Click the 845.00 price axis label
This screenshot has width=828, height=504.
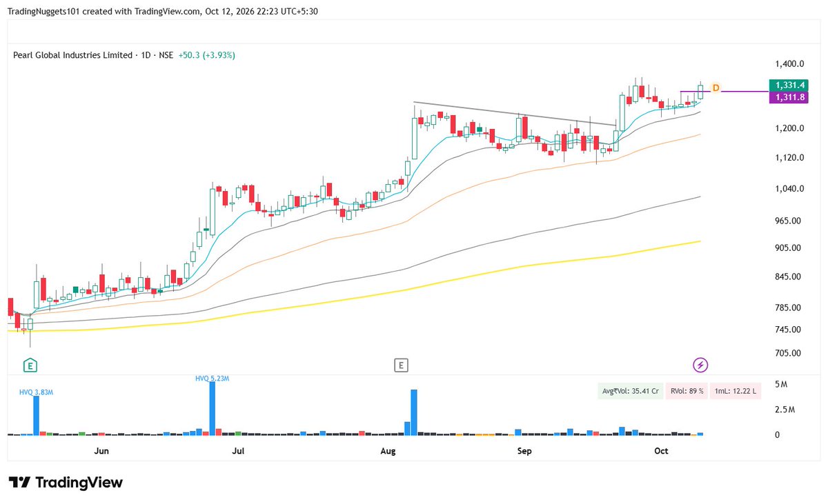789,277
